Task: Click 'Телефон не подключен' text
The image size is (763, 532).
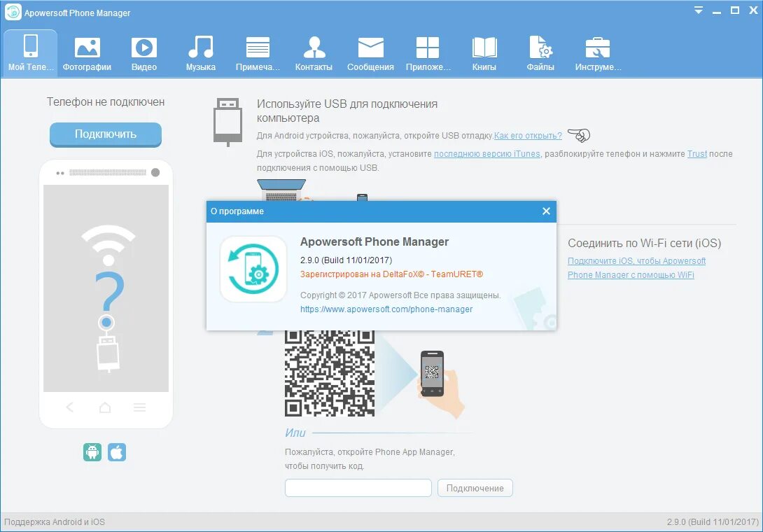Action: (x=106, y=101)
